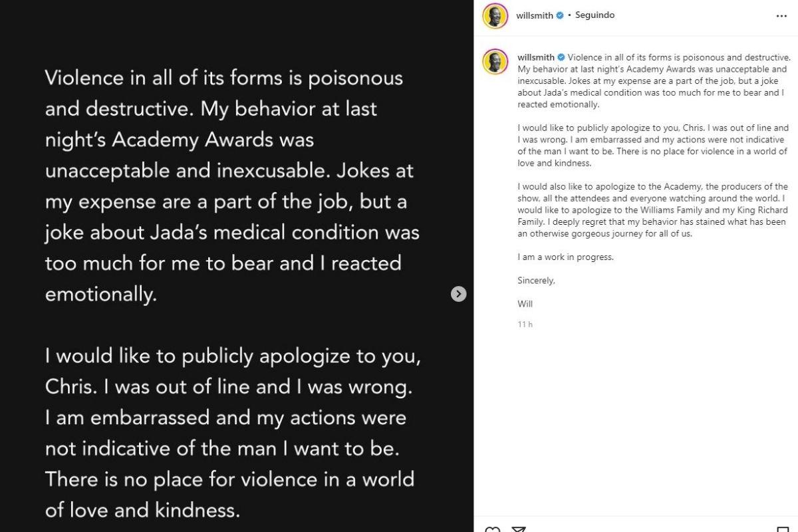Viewport: 798px width, 532px height.
Task: Open the three-dot more options menu
Action: (x=781, y=16)
